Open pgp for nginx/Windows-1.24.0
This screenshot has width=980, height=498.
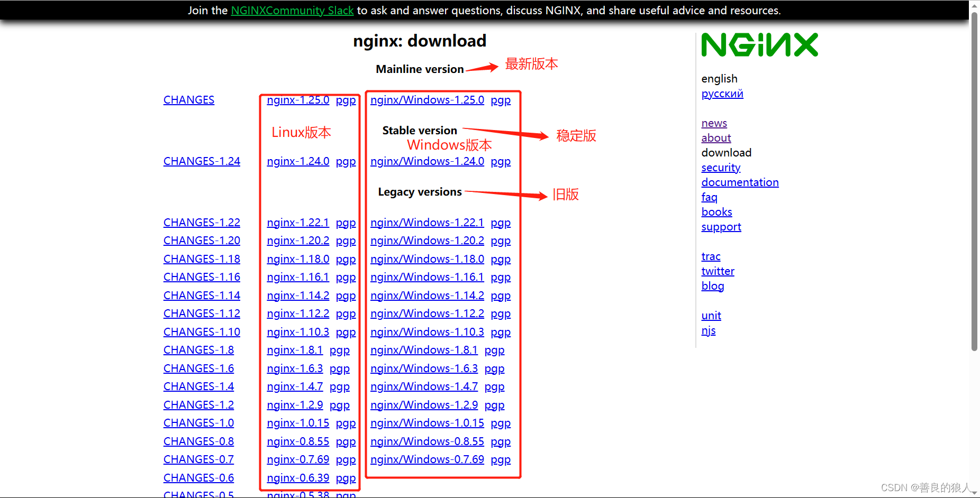tap(501, 161)
